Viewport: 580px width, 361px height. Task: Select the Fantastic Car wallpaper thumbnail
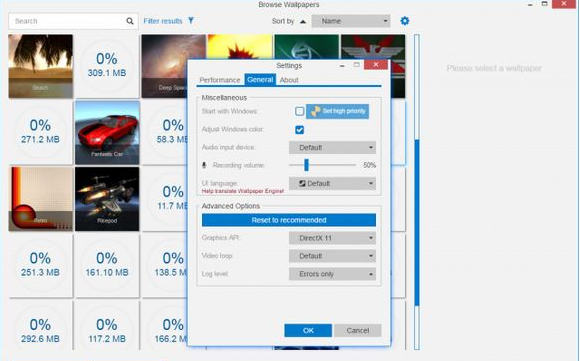[x=107, y=133]
